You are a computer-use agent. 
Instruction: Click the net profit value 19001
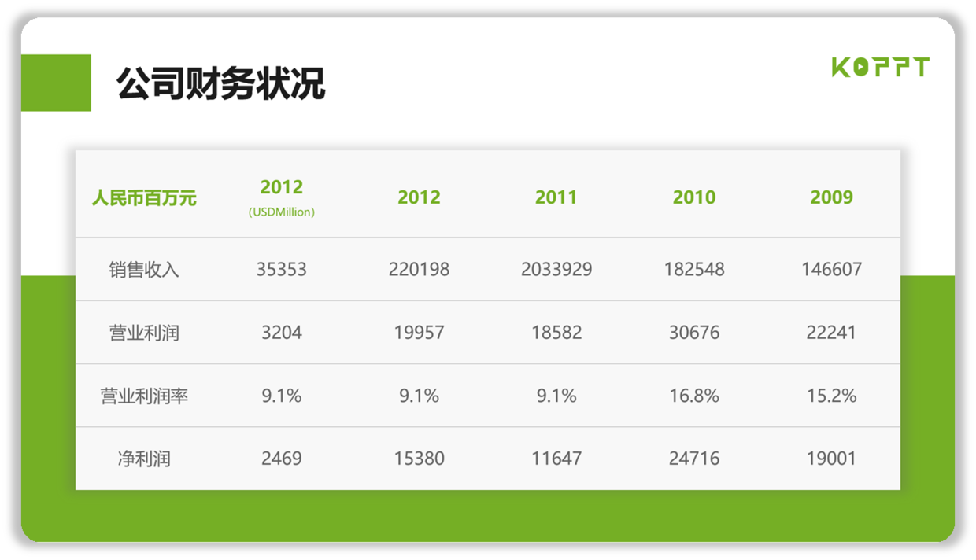pos(832,458)
